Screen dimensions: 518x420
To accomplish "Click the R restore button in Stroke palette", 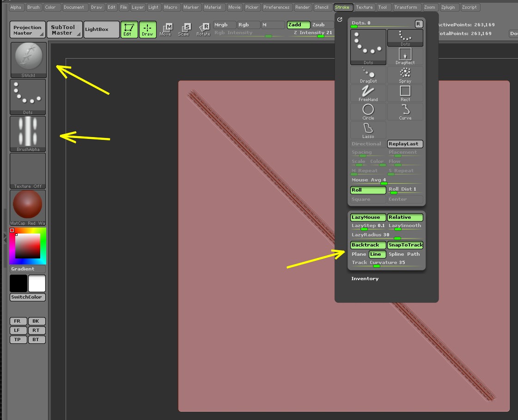I will tap(418, 24).
